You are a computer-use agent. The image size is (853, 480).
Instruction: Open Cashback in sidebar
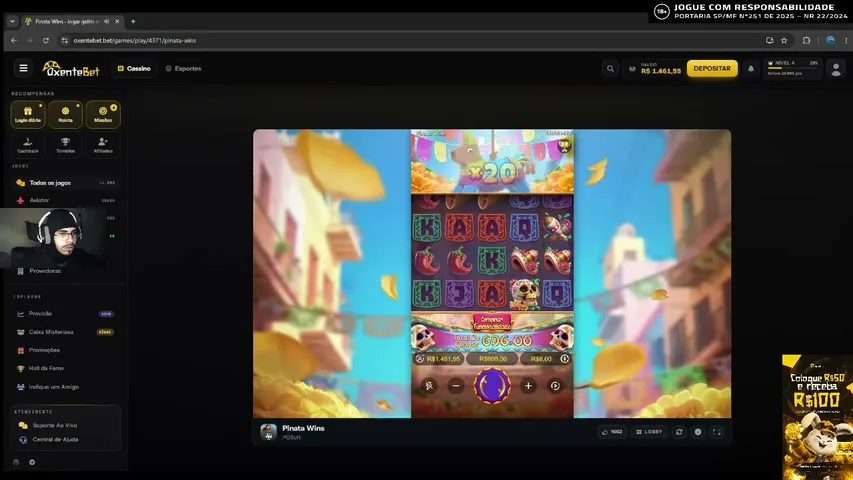[x=28, y=145]
